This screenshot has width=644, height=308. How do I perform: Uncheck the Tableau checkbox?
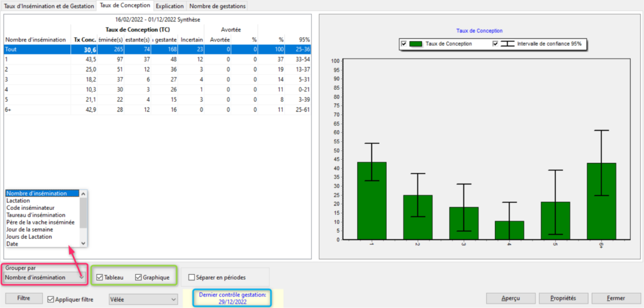100,277
